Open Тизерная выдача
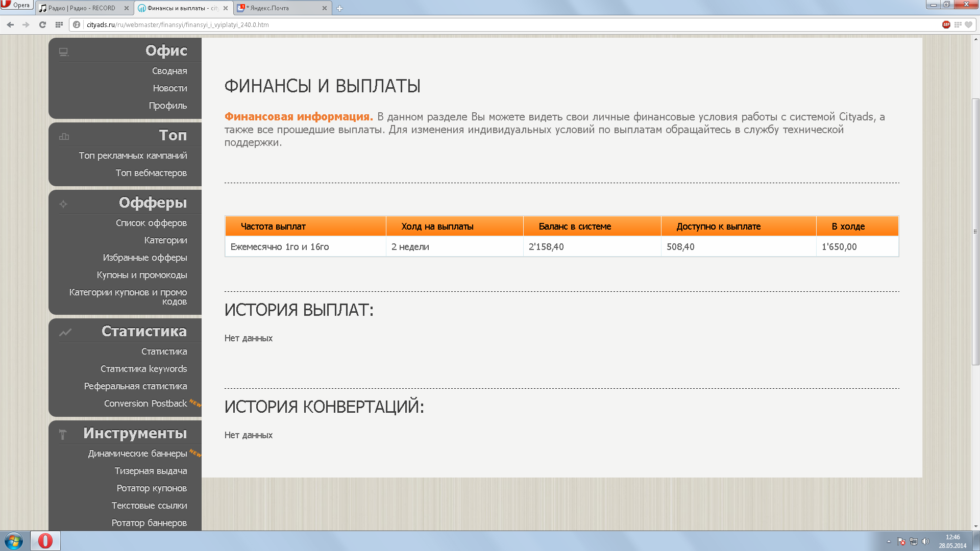Viewport: 980px width, 551px height. click(x=151, y=471)
